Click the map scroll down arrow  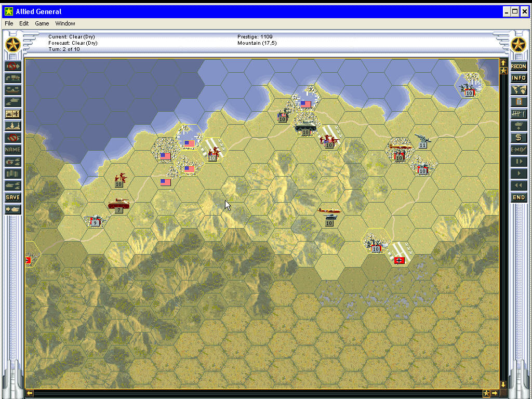point(503,385)
